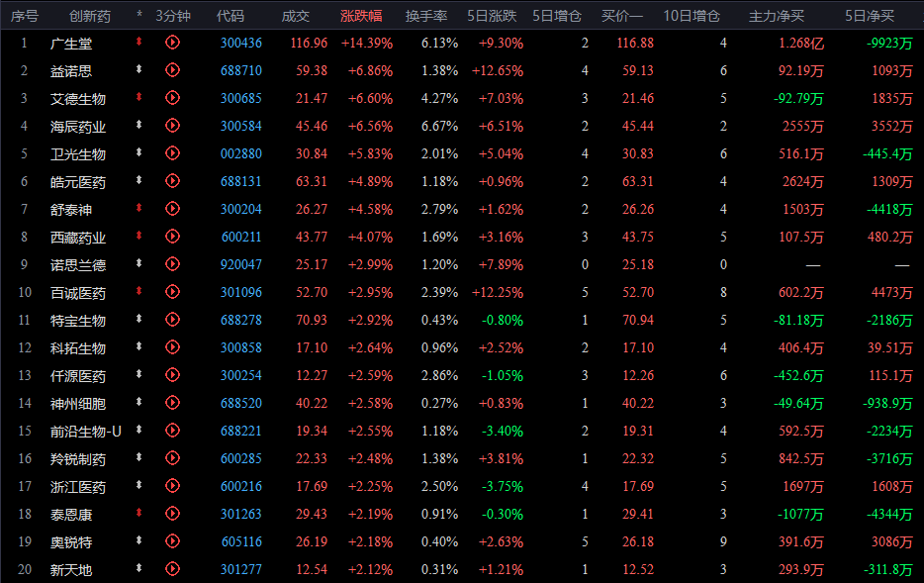Click the play circle icon beside 神州细胞
924x583 pixels.
[x=173, y=403]
